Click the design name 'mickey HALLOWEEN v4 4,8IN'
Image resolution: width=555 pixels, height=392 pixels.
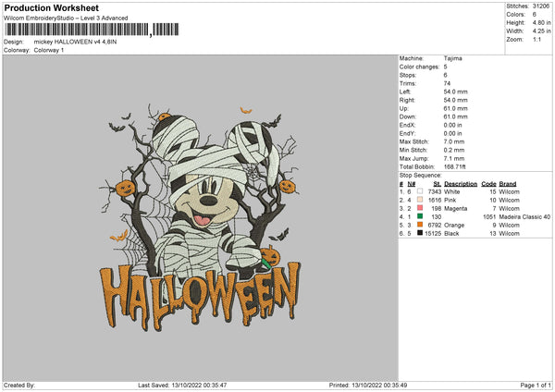point(75,42)
